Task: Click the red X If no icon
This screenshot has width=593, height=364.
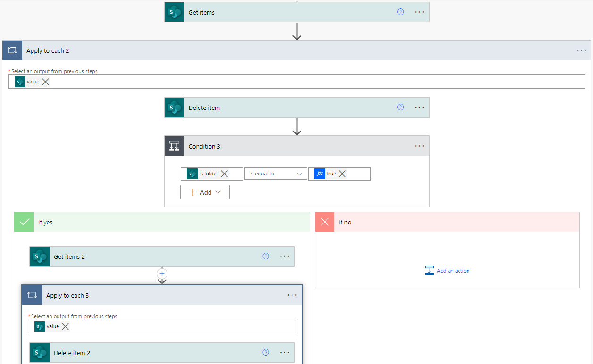Action: [x=325, y=222]
